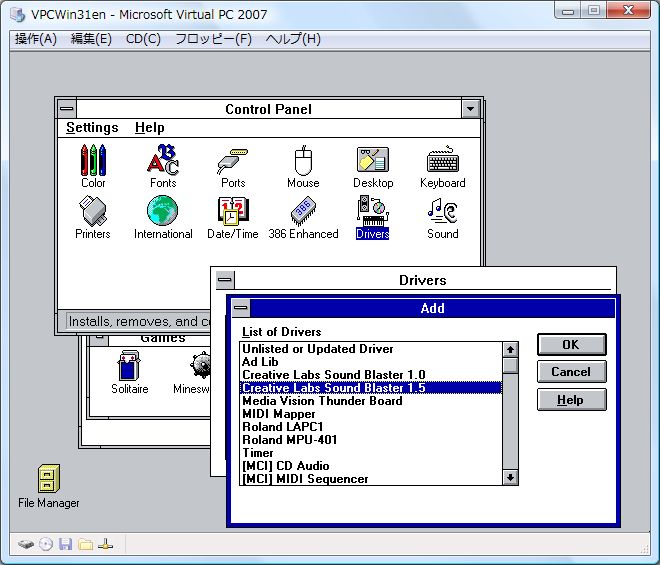Click the shared folder status icon in Virtual PC

coord(85,544)
